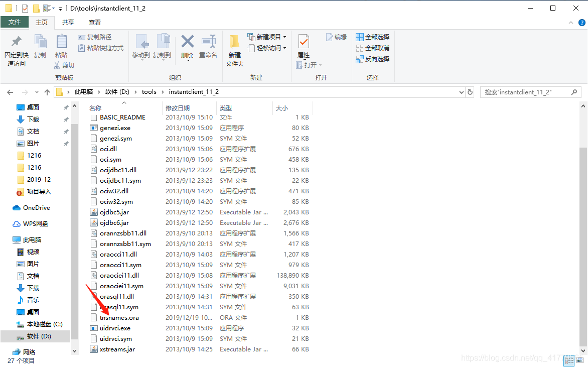Pin to Quick Access ribbon button
588x367 pixels.
point(17,51)
